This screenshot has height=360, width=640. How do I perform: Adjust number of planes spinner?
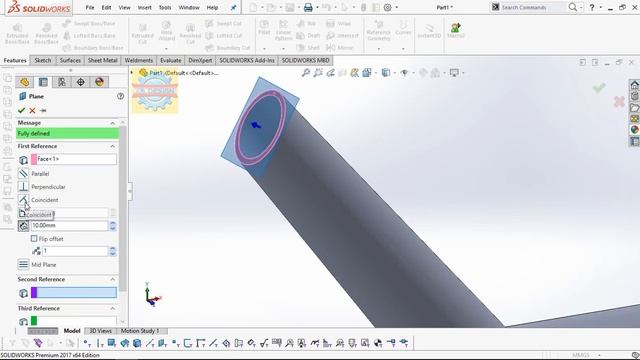113,251
